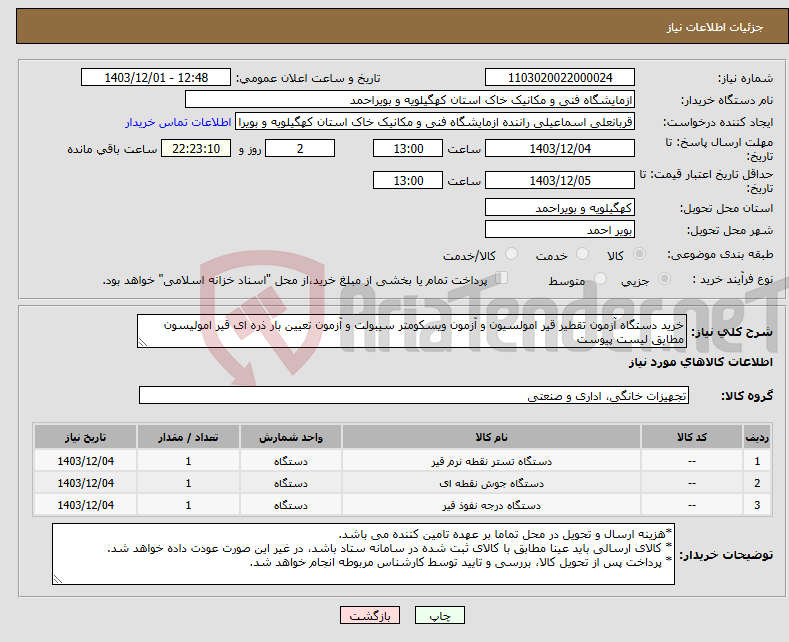Click the بازگشت (back) button
The width and height of the screenshot is (789, 642).
(x=370, y=615)
